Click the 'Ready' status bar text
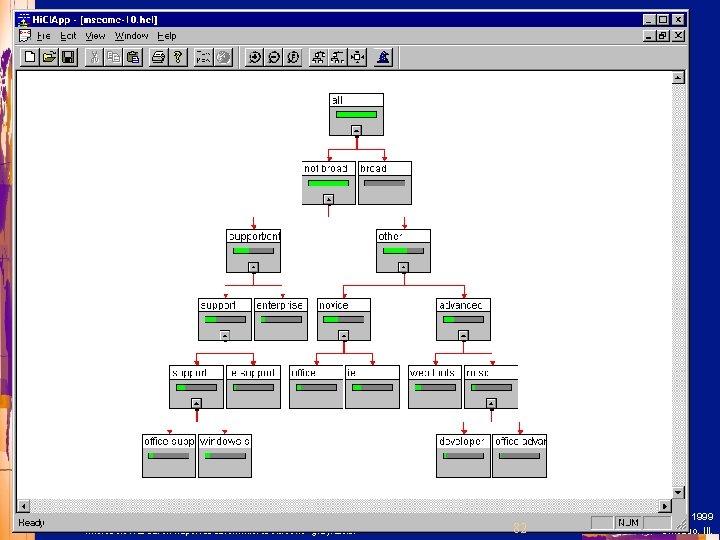 coord(31,523)
